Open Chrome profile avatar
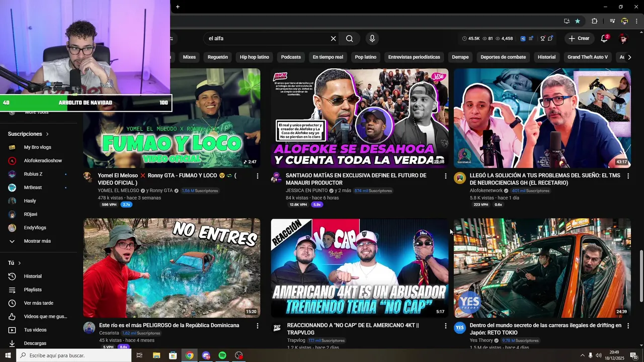This screenshot has width=644, height=362. (624, 21)
